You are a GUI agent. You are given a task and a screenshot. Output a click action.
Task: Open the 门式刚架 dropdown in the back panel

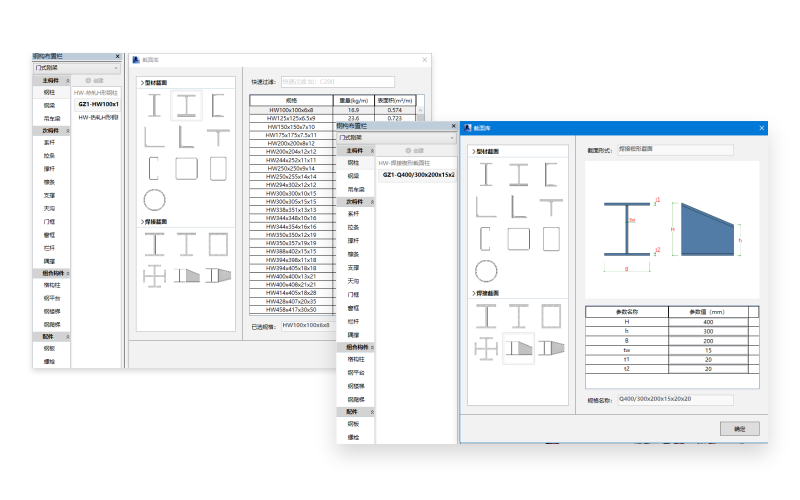pos(77,68)
